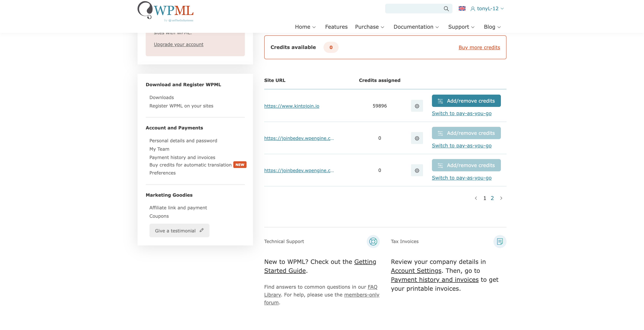644x330 pixels.
Task: Open the FAQ Library link
Action: click(321, 291)
